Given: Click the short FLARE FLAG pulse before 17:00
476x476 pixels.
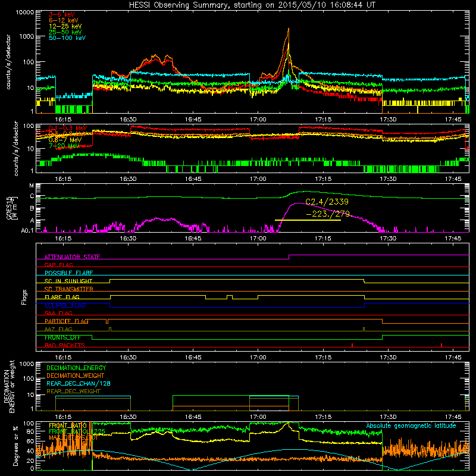Looking at the screenshot, I should click(230, 297).
